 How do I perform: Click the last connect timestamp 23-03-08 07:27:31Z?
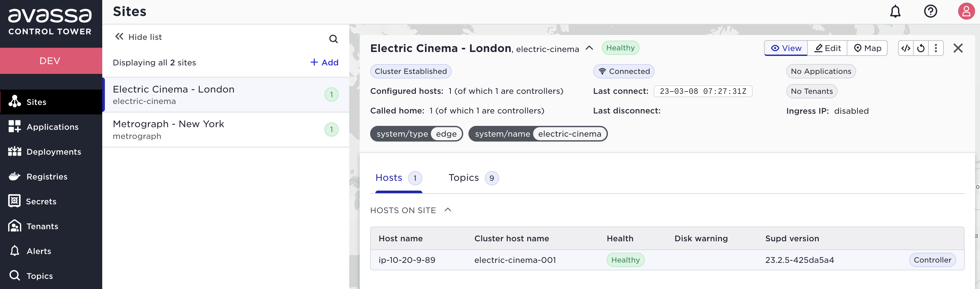[x=703, y=91]
